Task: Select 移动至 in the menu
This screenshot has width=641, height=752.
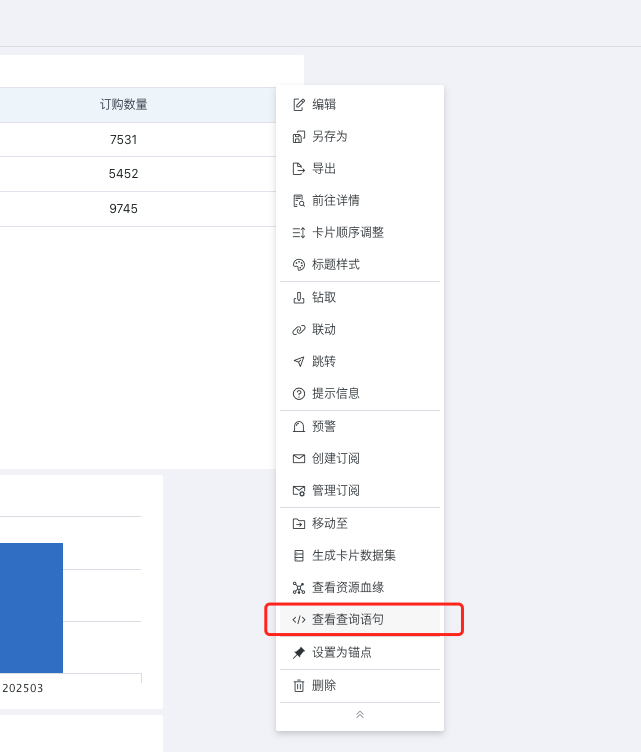Action: point(360,524)
